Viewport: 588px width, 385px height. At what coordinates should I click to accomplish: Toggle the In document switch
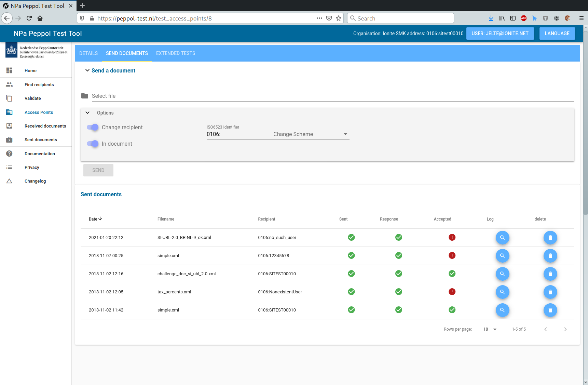tap(93, 144)
